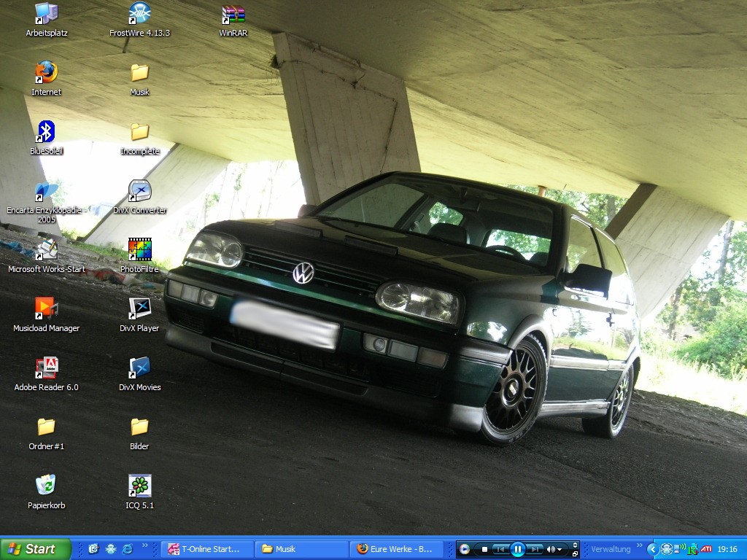747x560 pixels.
Task: Select the Ordner#1 folder icon
Action: pos(46,433)
